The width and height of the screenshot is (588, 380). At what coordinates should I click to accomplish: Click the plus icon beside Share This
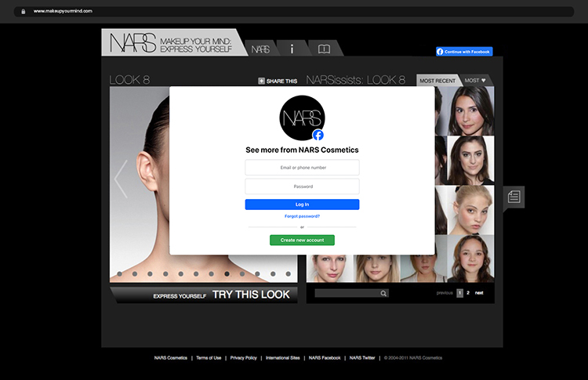click(262, 81)
